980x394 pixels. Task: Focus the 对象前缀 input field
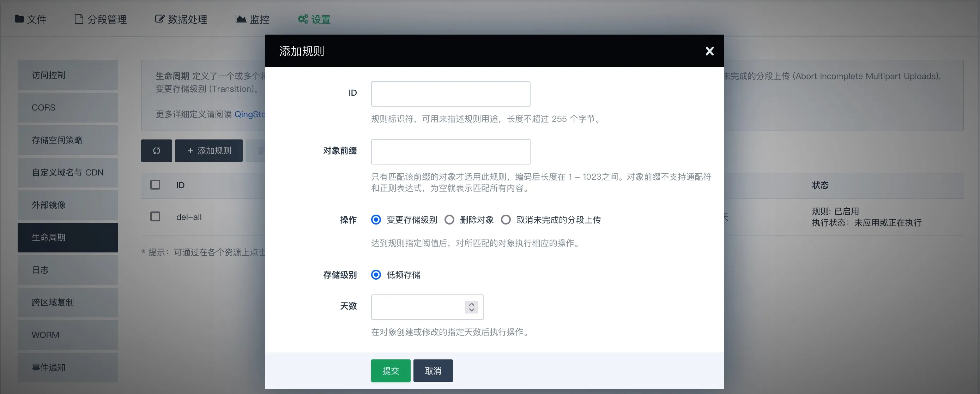coord(450,151)
